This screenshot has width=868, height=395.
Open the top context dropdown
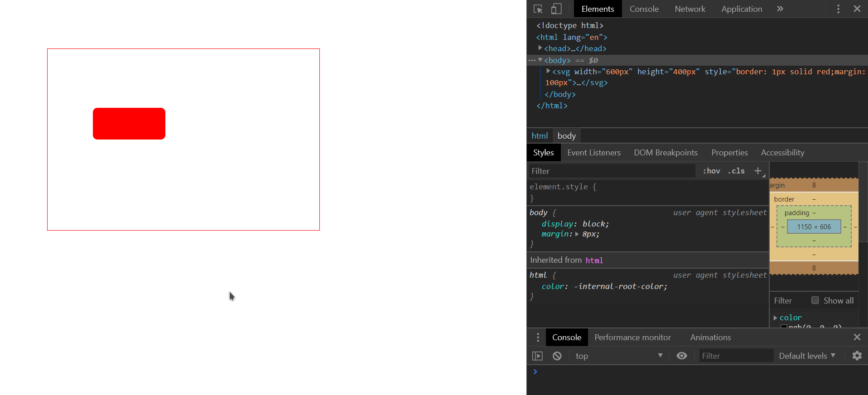click(x=618, y=356)
